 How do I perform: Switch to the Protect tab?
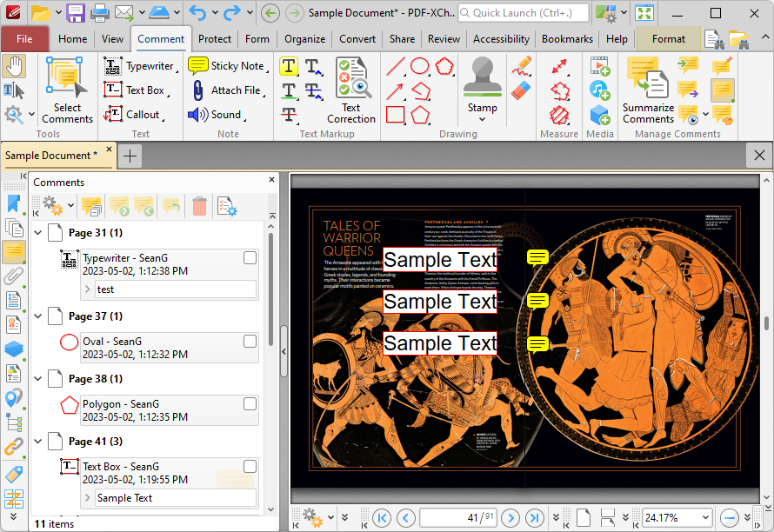(215, 39)
